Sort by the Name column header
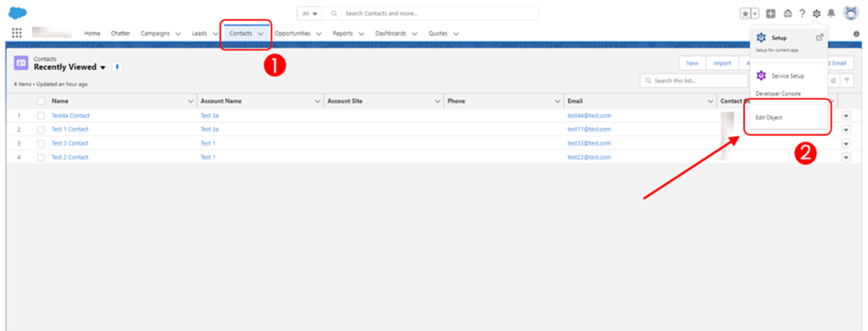The image size is (868, 331). (x=60, y=102)
